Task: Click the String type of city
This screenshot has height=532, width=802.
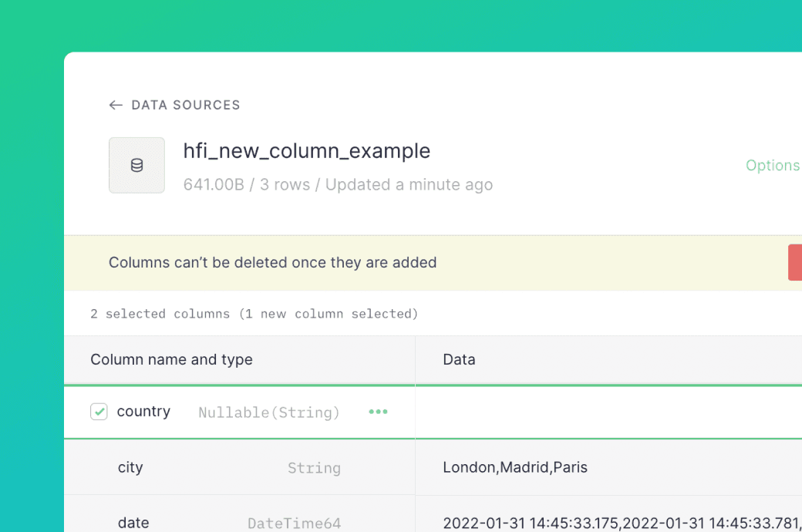Action: coord(314,468)
